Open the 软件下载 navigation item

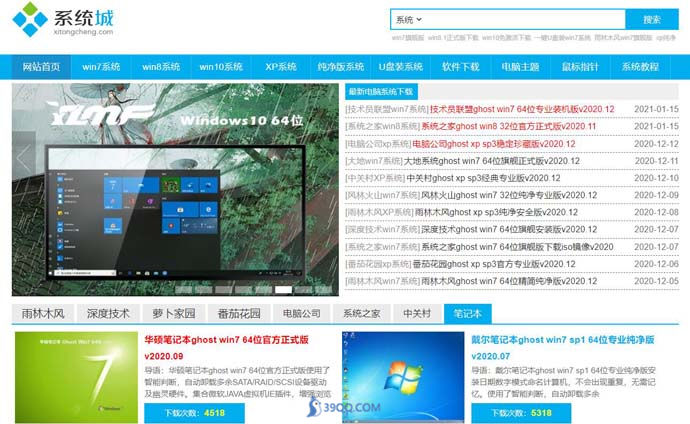pos(460,67)
